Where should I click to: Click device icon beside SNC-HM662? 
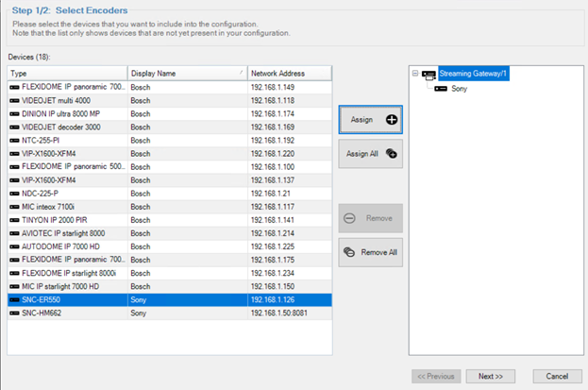click(14, 312)
